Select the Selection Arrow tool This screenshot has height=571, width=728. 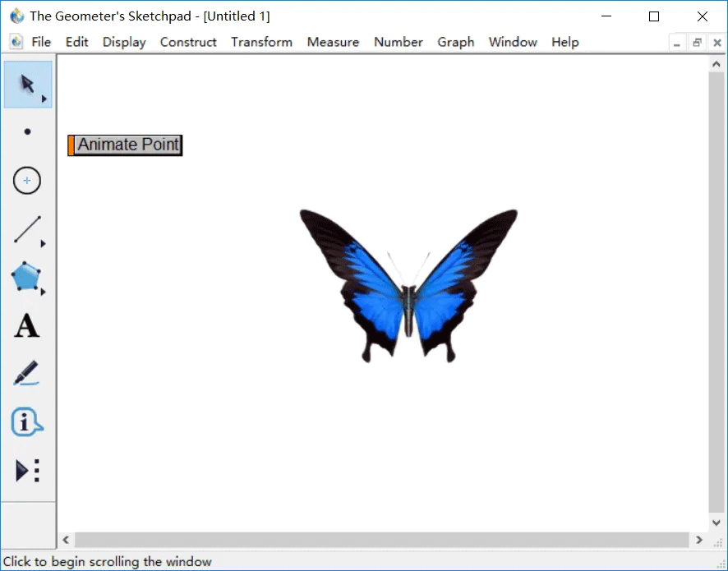(x=28, y=85)
